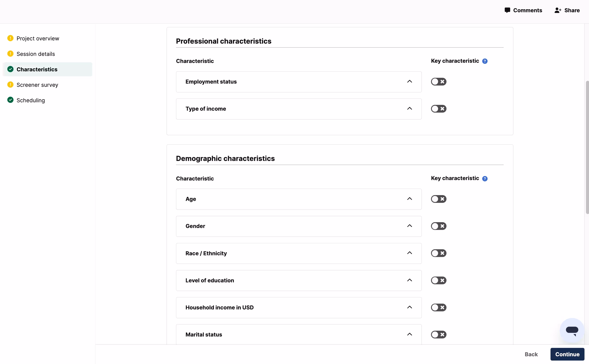Collapse the Gender characteristic row
Screen dimensions: 589x364
409,226
